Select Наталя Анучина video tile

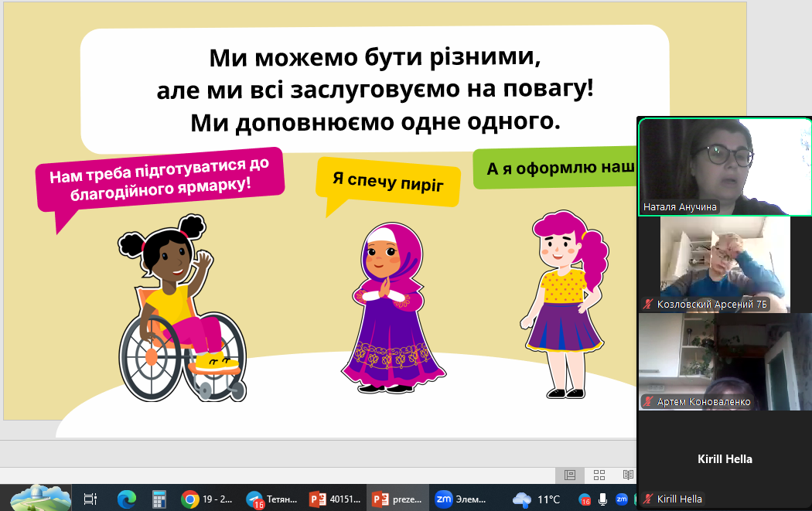(725, 167)
